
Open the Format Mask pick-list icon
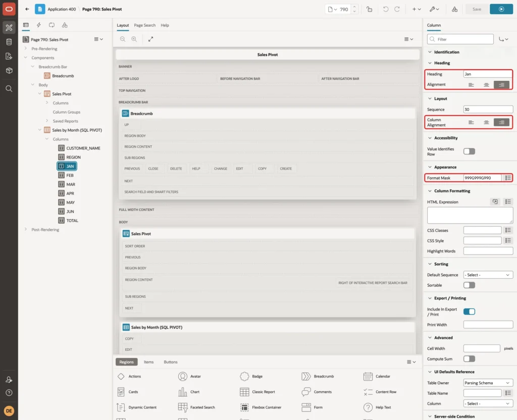pos(508,178)
